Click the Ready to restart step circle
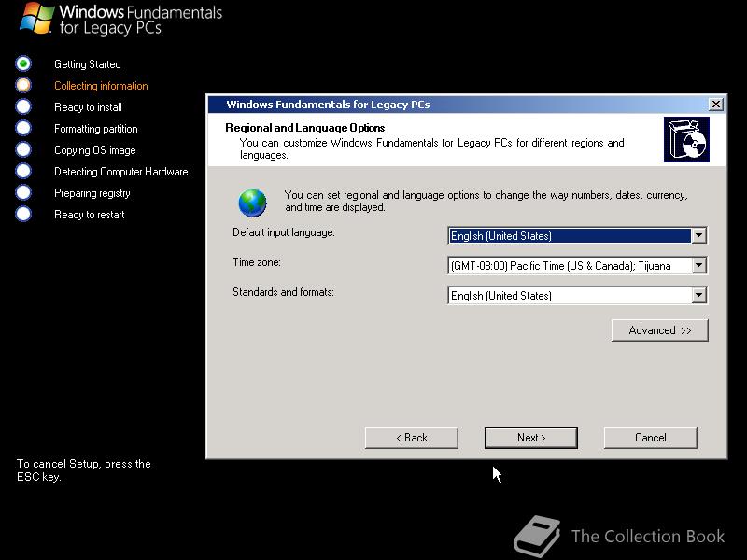Image resolution: width=747 pixels, height=560 pixels. 22,214
